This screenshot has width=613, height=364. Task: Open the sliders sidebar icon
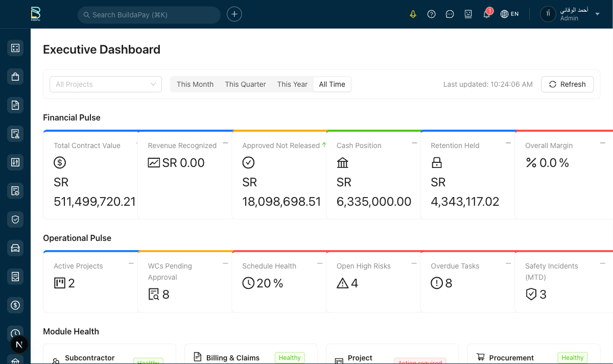15,162
